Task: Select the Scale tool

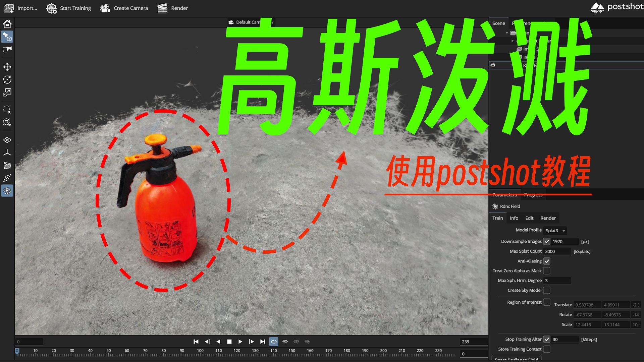Action: (7, 93)
